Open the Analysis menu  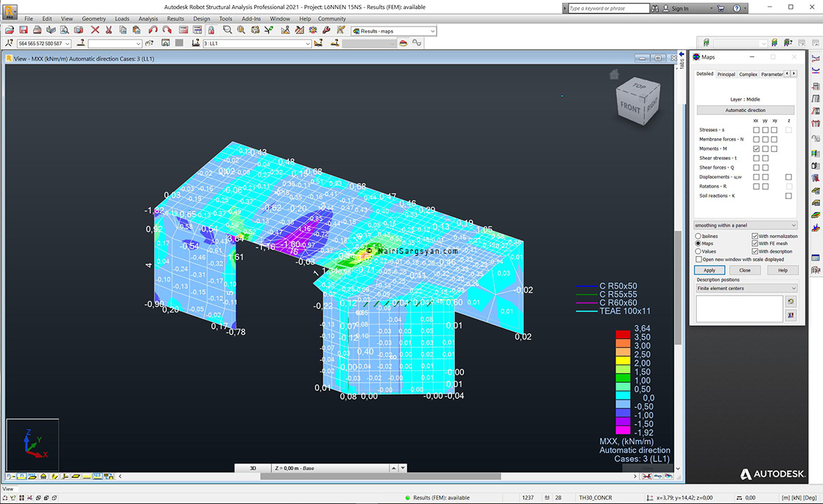tap(148, 19)
